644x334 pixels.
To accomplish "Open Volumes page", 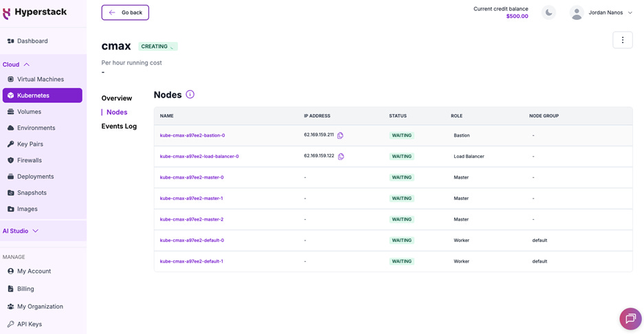I will coord(24,112).
